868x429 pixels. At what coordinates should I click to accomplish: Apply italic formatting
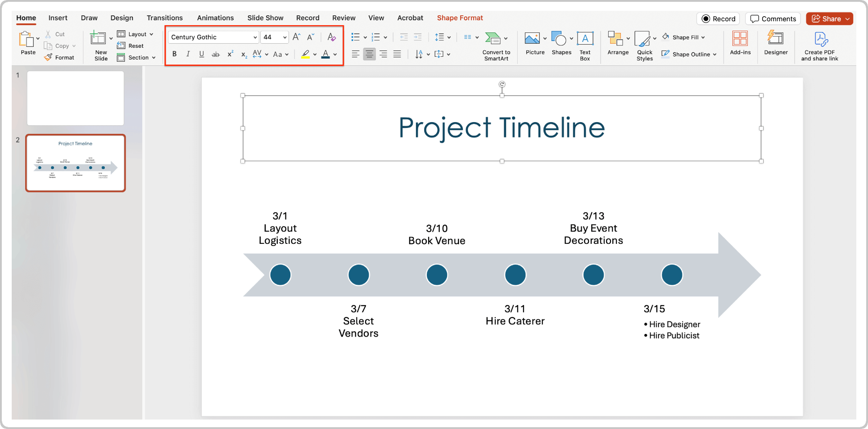pos(188,54)
